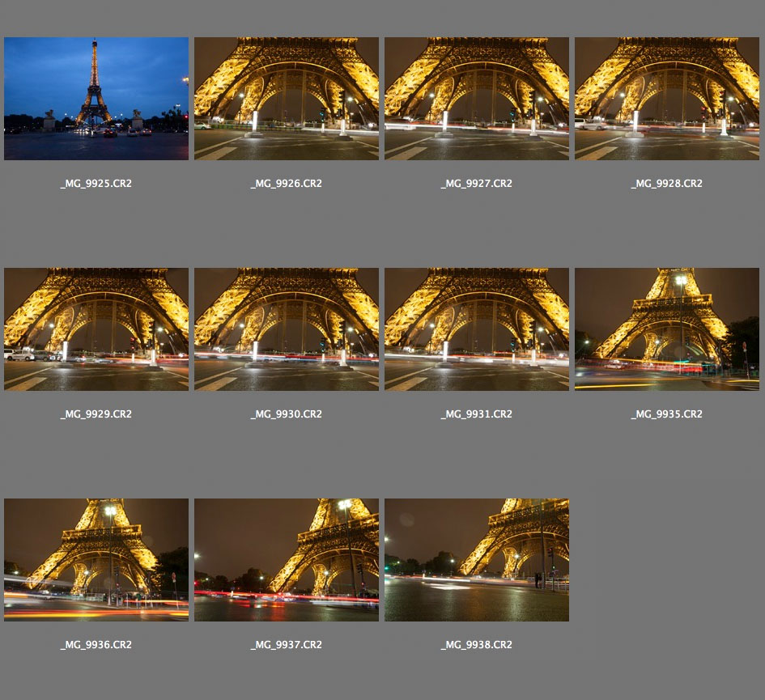Click the _MG_9931.CR2 image thumbnail
Viewport: 765px width, 700px height.
tap(477, 329)
